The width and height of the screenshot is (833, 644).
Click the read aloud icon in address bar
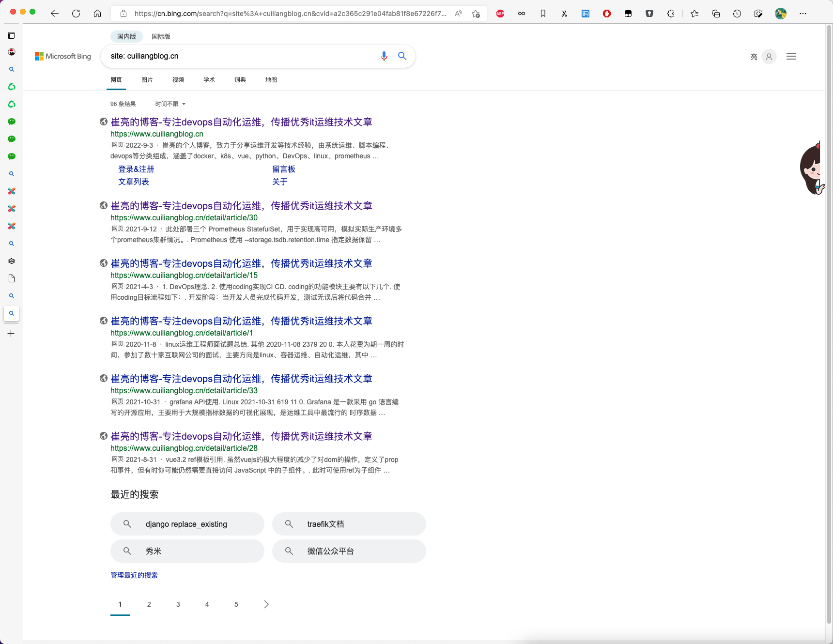coord(458,14)
